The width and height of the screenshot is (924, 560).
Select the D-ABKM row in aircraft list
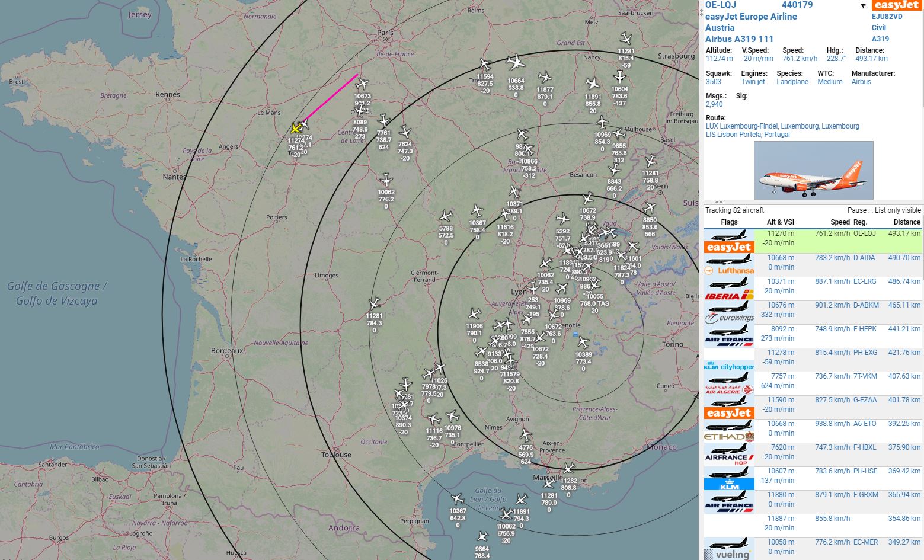(813, 312)
